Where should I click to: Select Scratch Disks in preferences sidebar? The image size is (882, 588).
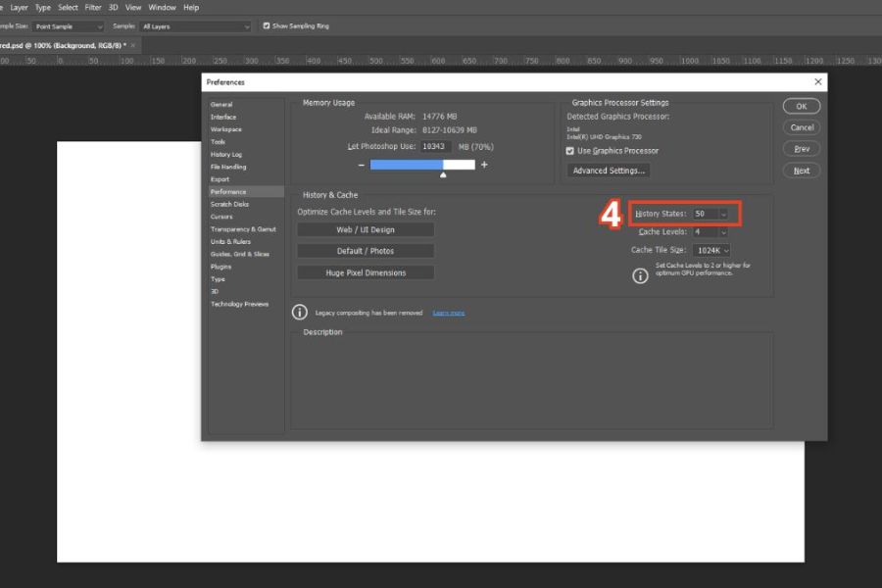coord(229,204)
